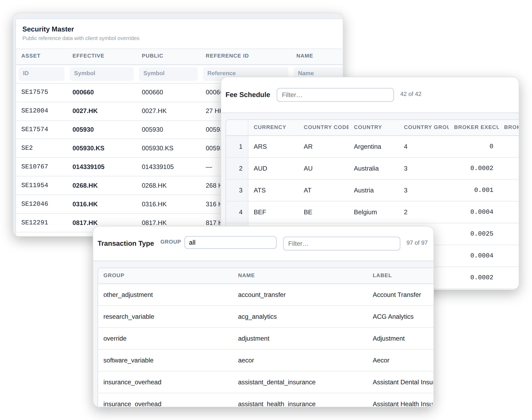Select the aecor name cell

pyautogui.click(x=246, y=360)
